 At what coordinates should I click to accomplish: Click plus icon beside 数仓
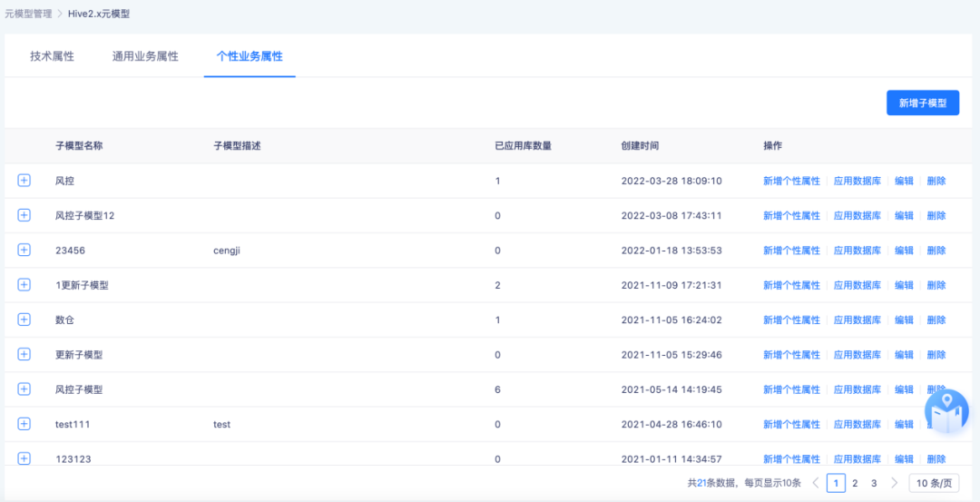tap(24, 320)
